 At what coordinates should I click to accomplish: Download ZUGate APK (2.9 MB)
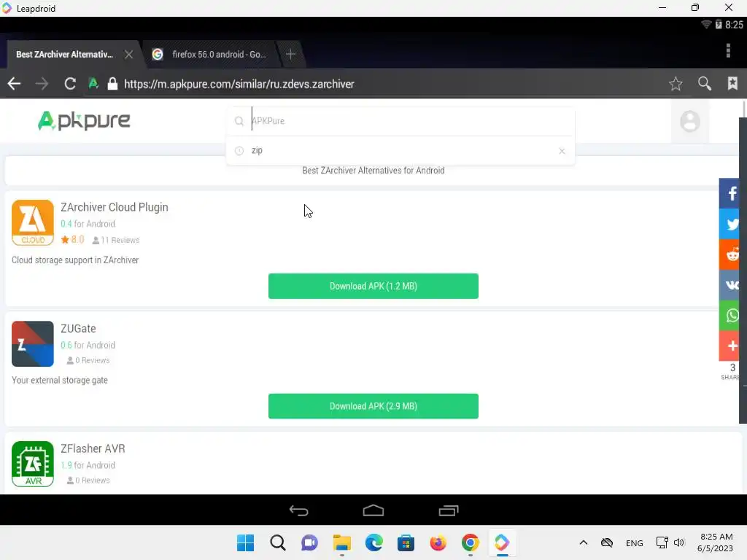[x=373, y=406]
